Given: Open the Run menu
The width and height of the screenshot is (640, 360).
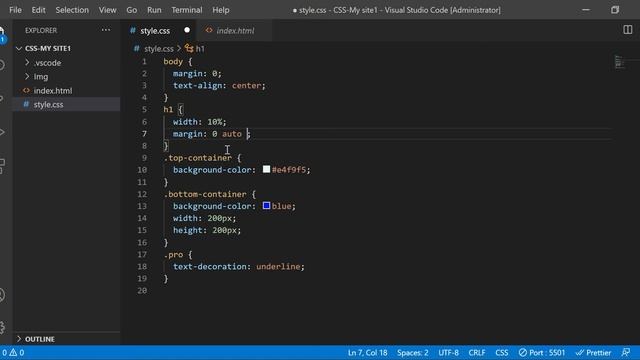Looking at the screenshot, I should [x=154, y=10].
